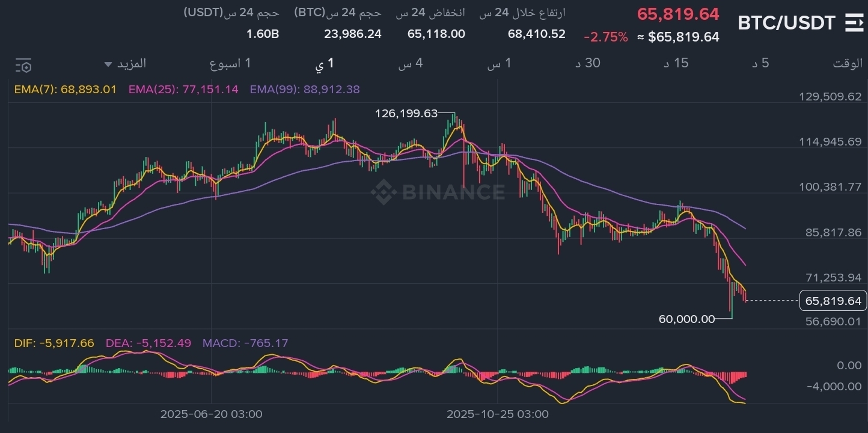Tap the EMA(99) indicator label
Image resolution: width=868 pixels, height=433 pixels.
[305, 90]
